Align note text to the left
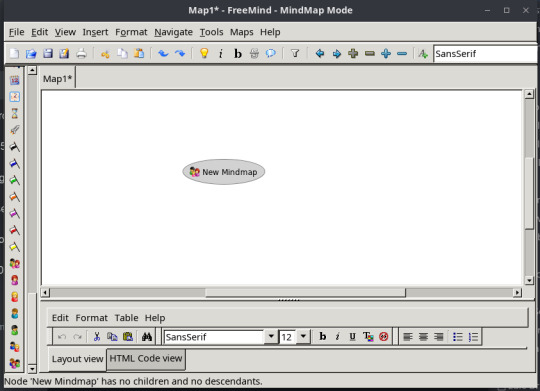This screenshot has width=540, height=391. [408, 337]
